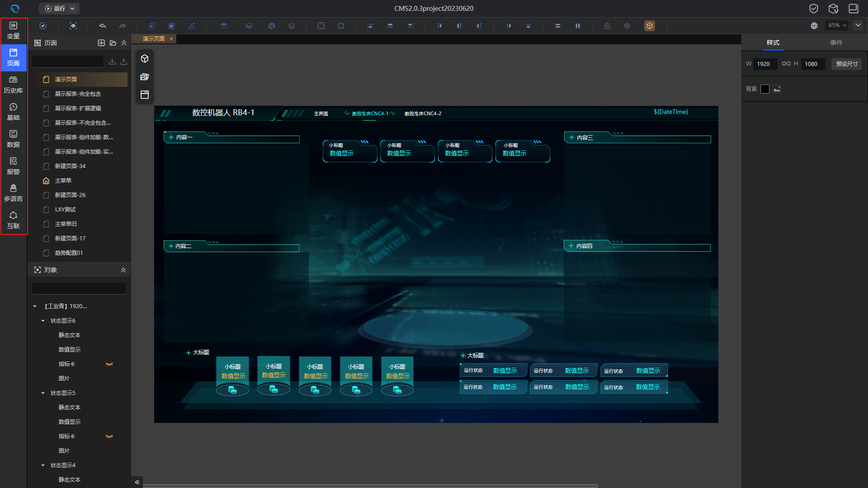Click the save checkmark toolbar icon
Screen dimensions: 868x488
(x=43, y=26)
